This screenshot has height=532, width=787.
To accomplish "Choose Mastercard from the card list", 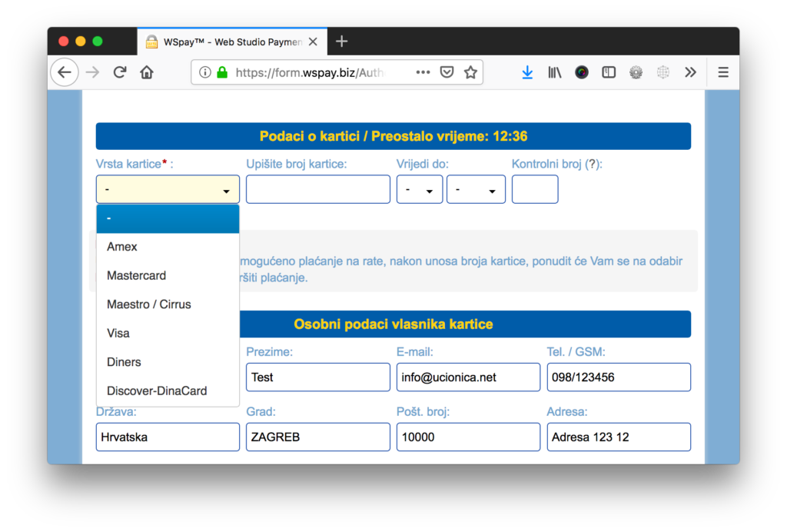I will [136, 276].
